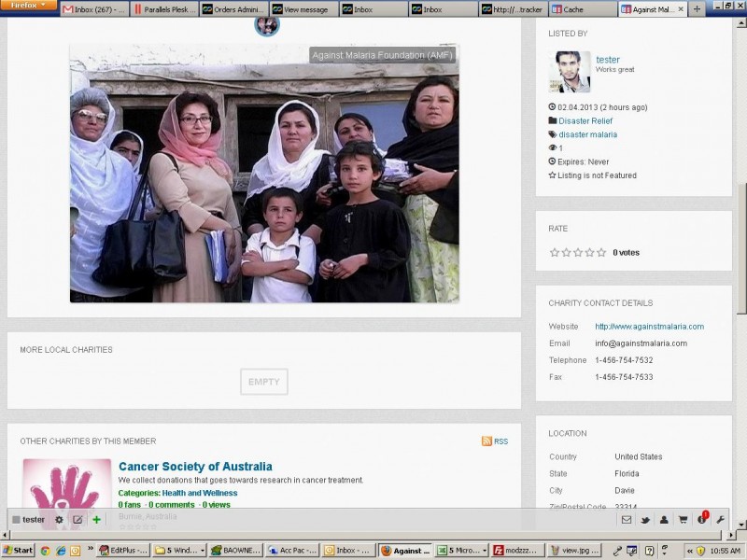Click the eye views icon
The height and width of the screenshot is (560, 747).
(552, 147)
